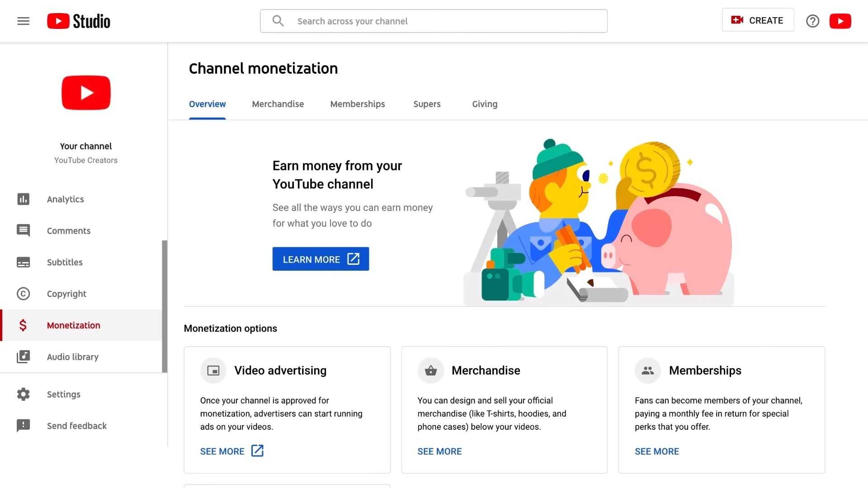
Task: Open the Supers tab
Action: pyautogui.click(x=426, y=104)
